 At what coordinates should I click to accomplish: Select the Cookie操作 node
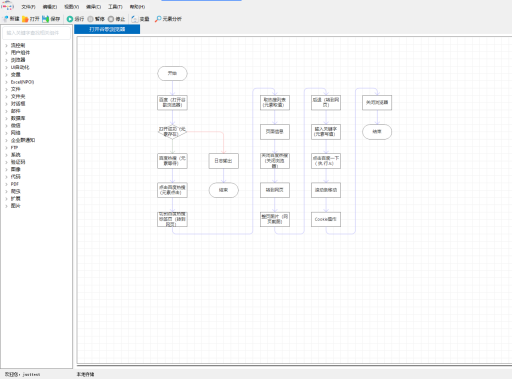326,219
